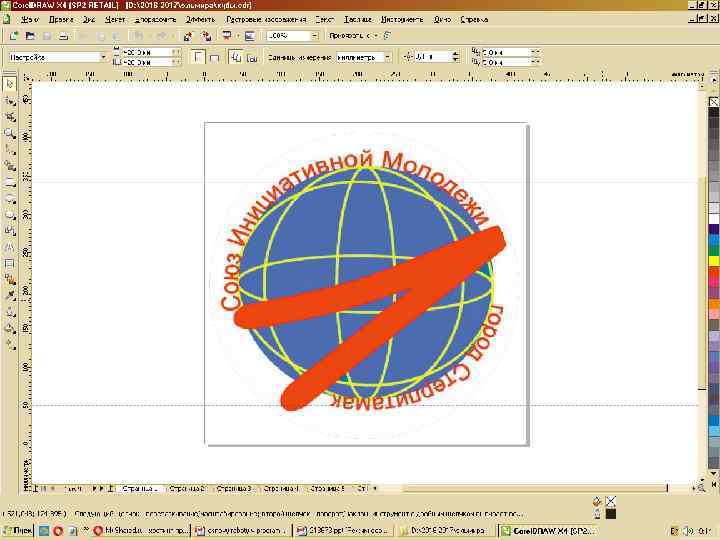Screen dimensions: 720x540
Task: Open the Zoom navigator at scrollbar corner
Action: [701, 488]
